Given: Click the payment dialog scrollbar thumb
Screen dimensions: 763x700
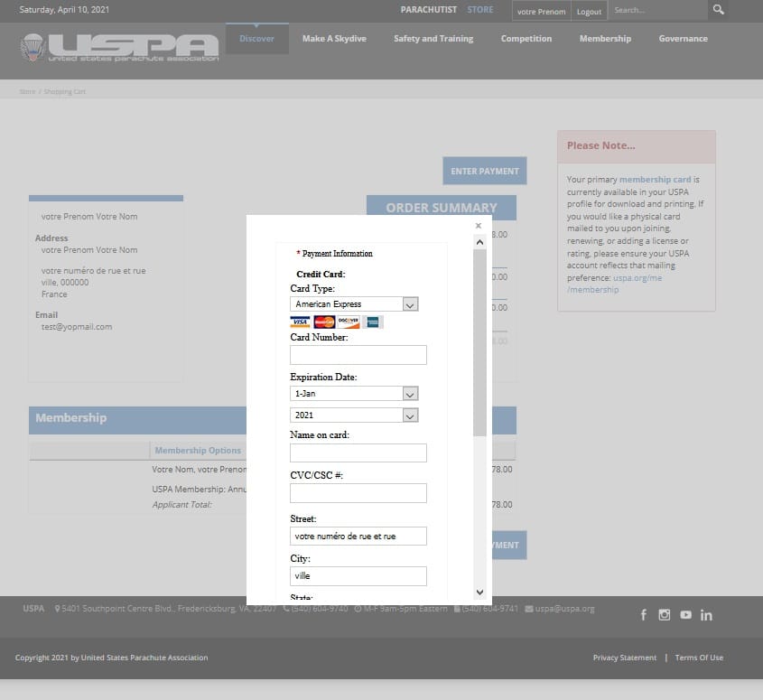Looking at the screenshot, I should point(479,342).
